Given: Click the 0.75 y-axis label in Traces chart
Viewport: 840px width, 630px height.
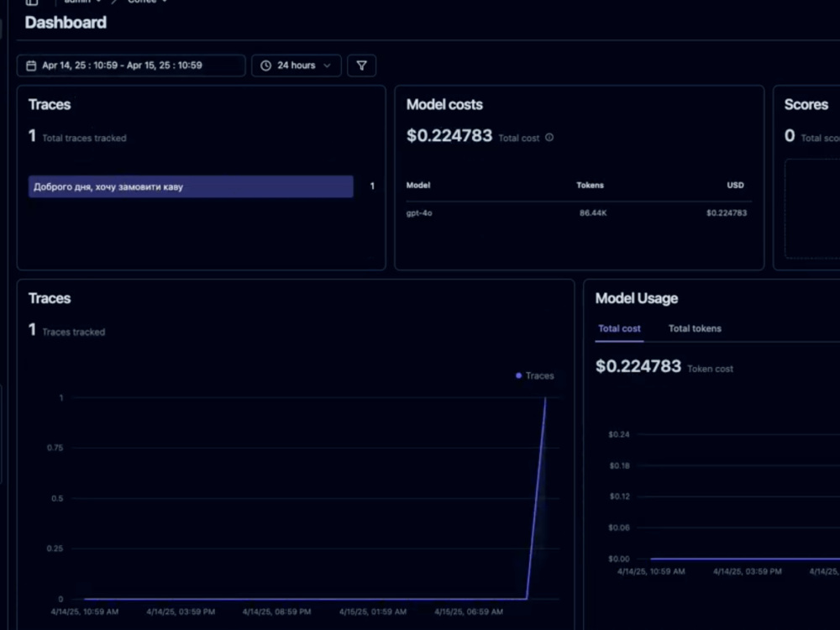Looking at the screenshot, I should (55, 448).
